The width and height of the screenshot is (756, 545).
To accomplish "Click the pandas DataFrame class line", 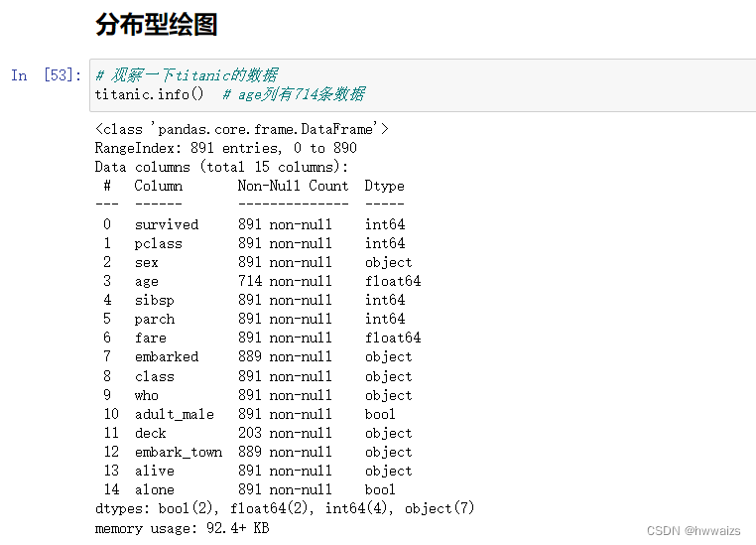I will click(241, 129).
